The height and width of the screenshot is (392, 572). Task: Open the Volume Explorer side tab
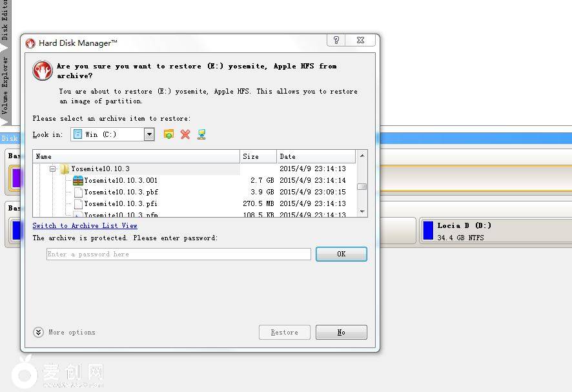click(5, 87)
